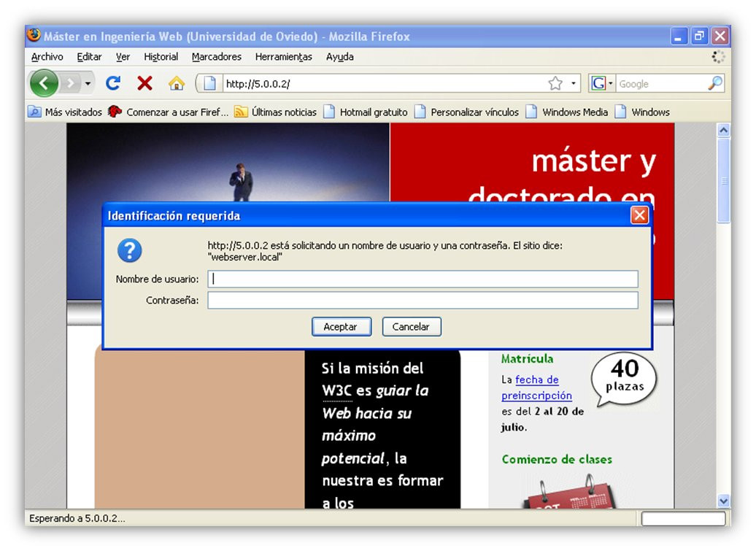The height and width of the screenshot is (551, 756).
Task: Open the Ver menu
Action: (123, 57)
